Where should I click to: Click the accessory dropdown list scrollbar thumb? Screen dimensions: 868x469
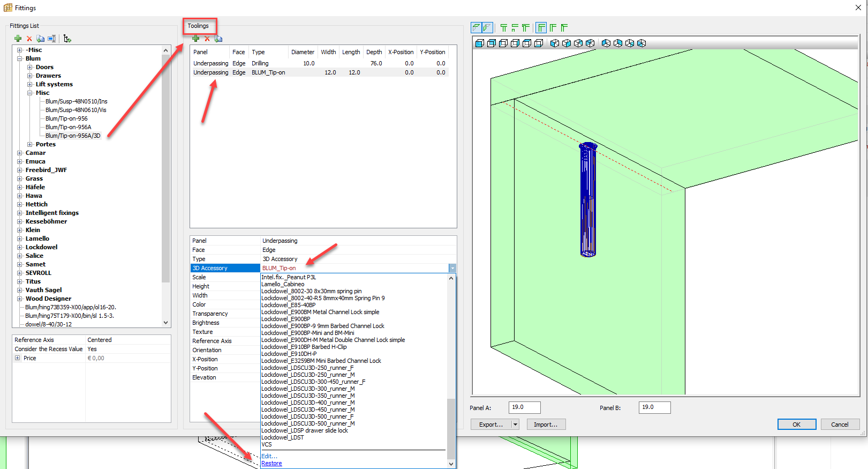tap(451, 429)
